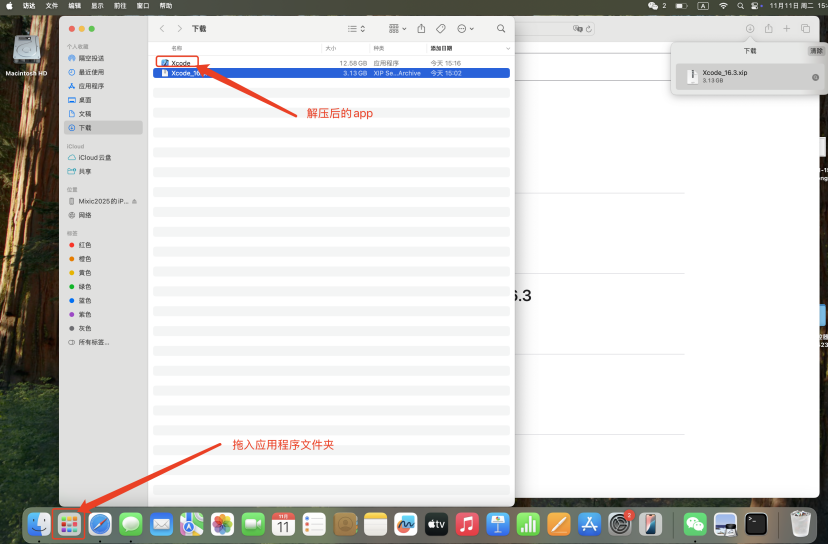Open App Store from the Dock
Screen dimensions: 828x544
(x=589, y=524)
